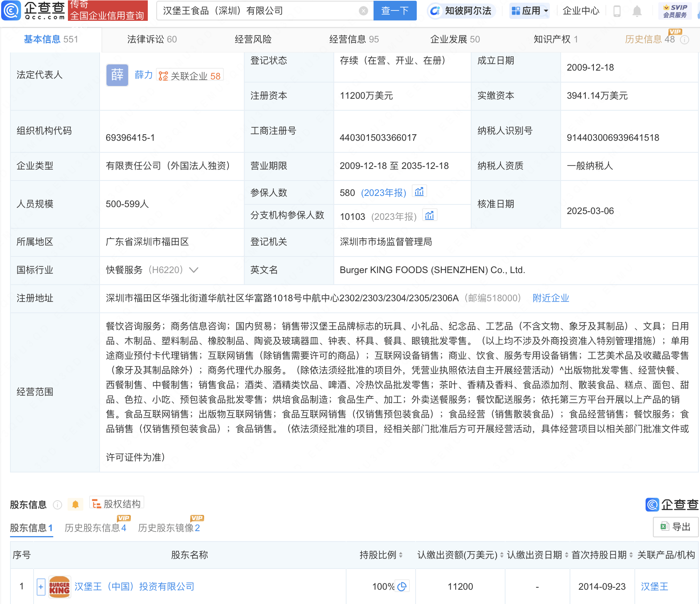Open 附近企业 link
This screenshot has width=700, height=604.
click(x=551, y=298)
